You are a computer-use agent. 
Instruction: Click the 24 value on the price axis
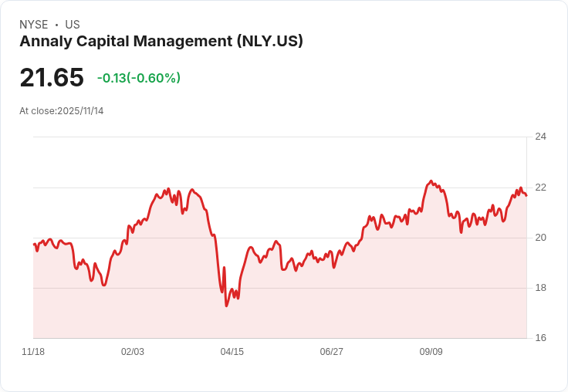pyautogui.click(x=540, y=137)
